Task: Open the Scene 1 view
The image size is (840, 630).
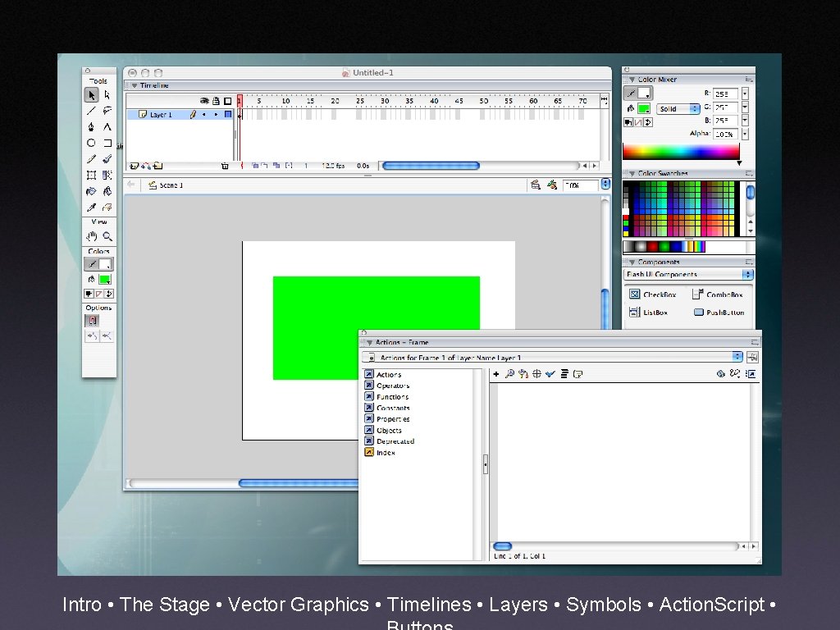Action: tap(170, 185)
